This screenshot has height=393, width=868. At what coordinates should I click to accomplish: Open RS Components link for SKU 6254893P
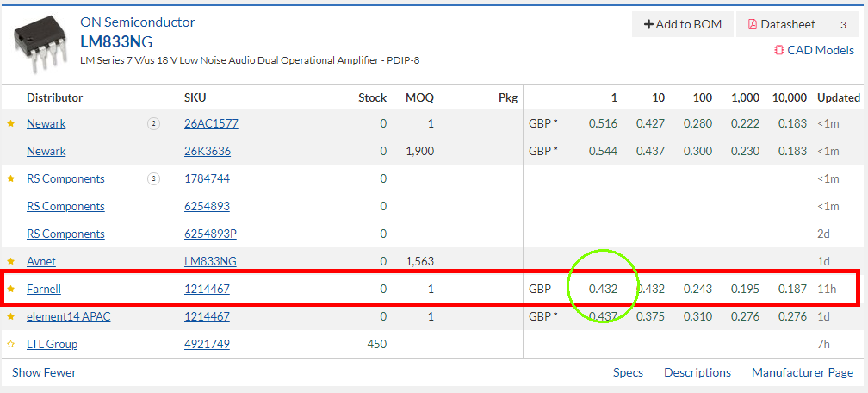tap(65, 234)
